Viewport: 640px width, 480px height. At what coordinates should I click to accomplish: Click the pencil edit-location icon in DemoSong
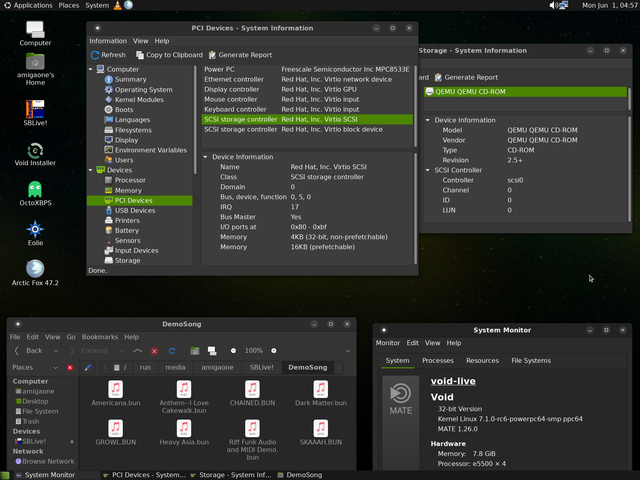(x=87, y=367)
